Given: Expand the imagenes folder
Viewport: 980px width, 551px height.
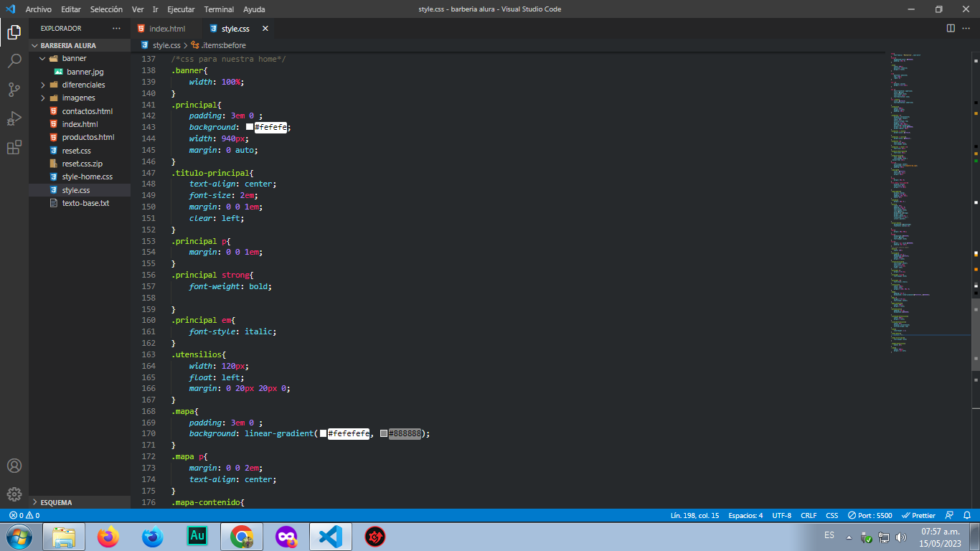Looking at the screenshot, I should pos(80,98).
